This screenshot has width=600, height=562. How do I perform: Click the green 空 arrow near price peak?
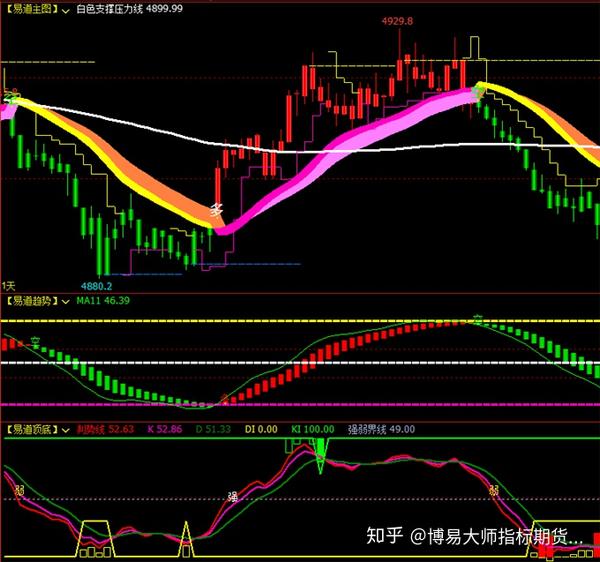point(481,92)
